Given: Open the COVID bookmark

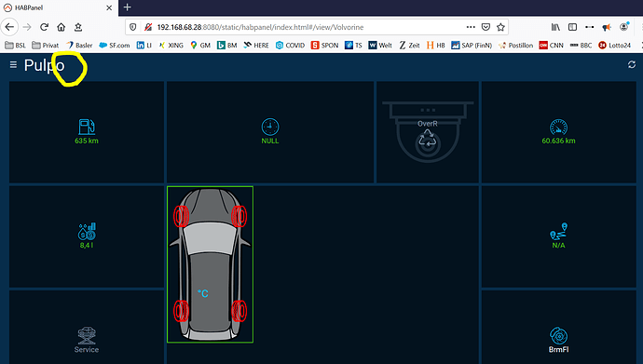Looking at the screenshot, I should tap(290, 45).
